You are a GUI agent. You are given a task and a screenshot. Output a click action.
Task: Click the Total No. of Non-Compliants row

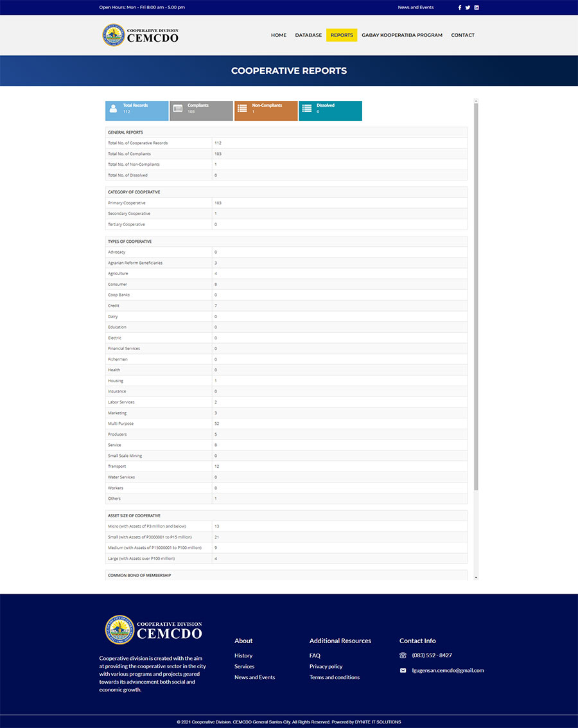tap(286, 164)
